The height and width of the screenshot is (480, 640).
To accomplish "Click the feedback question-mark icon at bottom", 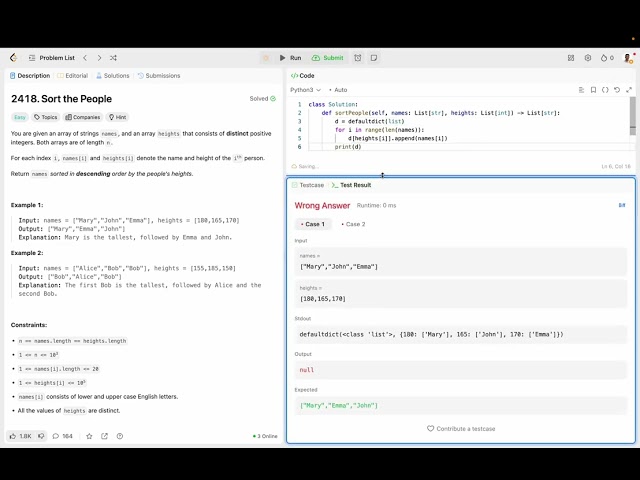I will click(120, 436).
